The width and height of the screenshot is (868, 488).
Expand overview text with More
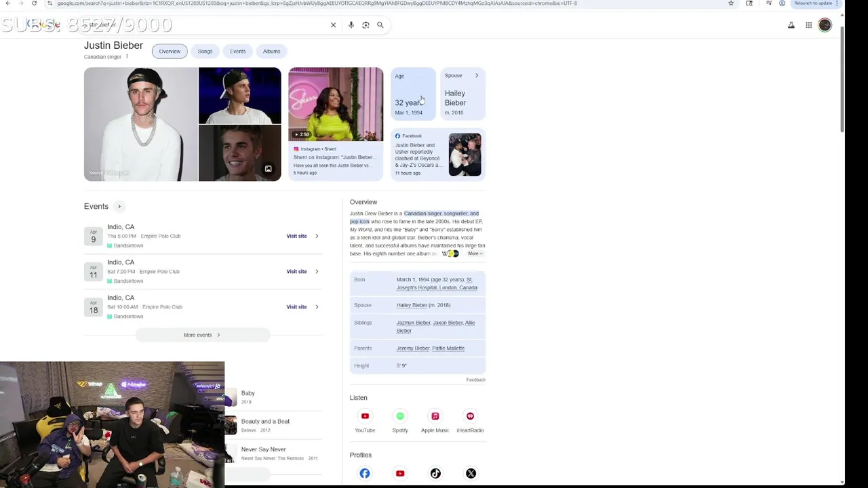475,253
